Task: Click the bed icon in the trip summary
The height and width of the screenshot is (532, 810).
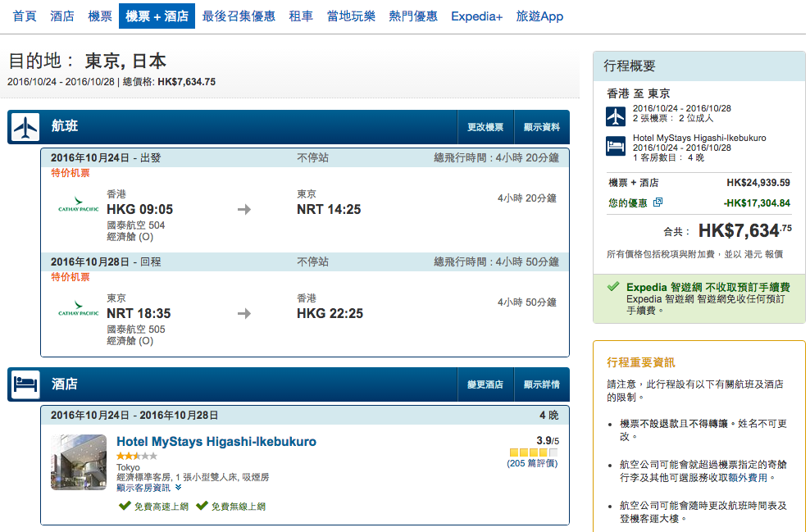Action: 615,146
